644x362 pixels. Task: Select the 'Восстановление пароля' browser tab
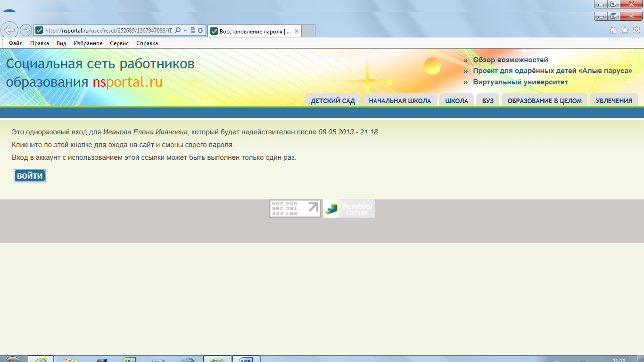pos(254,32)
